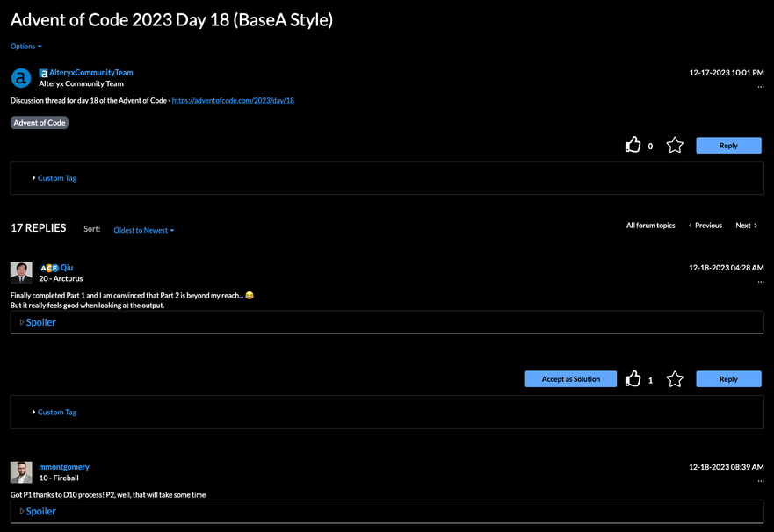Go to the Previous topic
Screen dimensions: 774x532
coord(705,226)
